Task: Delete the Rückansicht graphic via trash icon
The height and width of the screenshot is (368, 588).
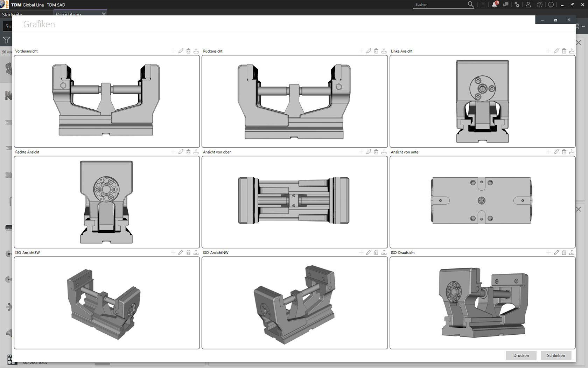Action: tap(376, 51)
